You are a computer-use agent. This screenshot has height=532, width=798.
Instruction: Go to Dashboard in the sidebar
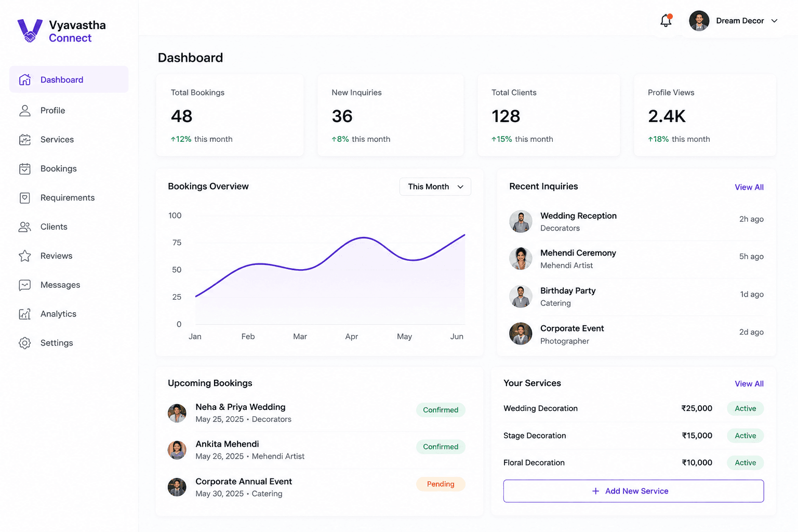point(69,79)
